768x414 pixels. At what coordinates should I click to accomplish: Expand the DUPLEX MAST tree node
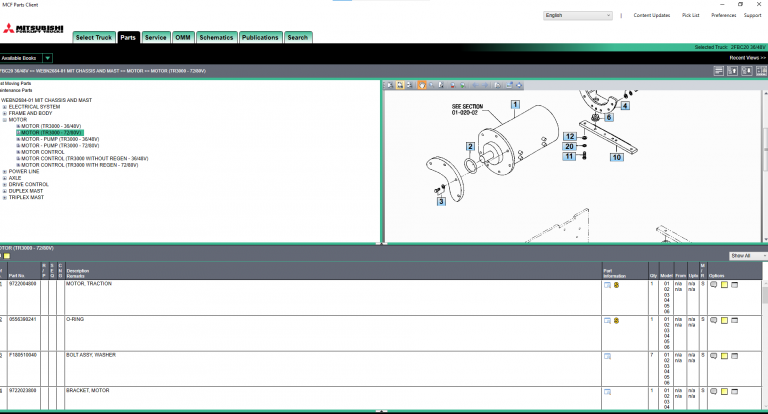5,191
